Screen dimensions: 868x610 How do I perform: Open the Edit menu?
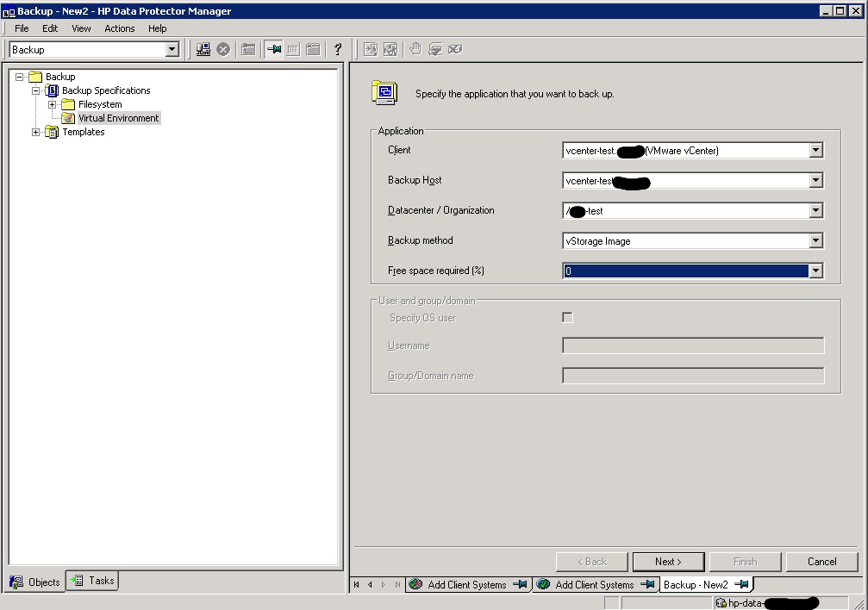point(50,28)
